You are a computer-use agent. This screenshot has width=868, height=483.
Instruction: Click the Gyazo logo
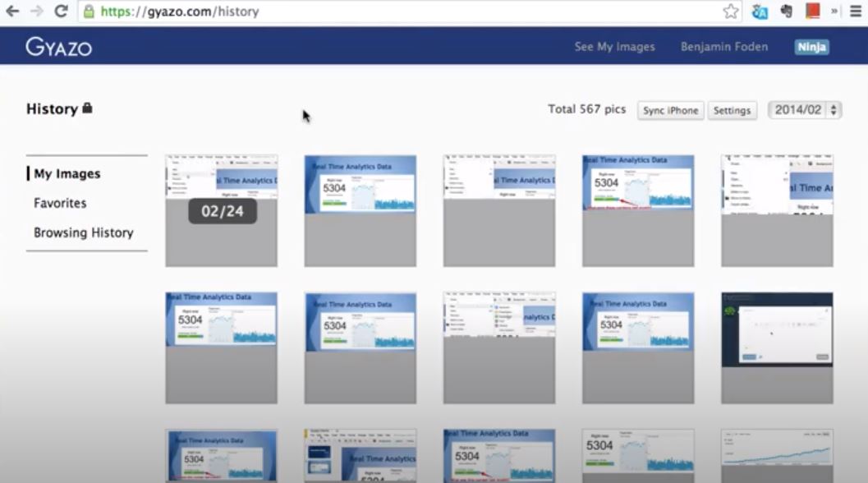[x=58, y=47]
